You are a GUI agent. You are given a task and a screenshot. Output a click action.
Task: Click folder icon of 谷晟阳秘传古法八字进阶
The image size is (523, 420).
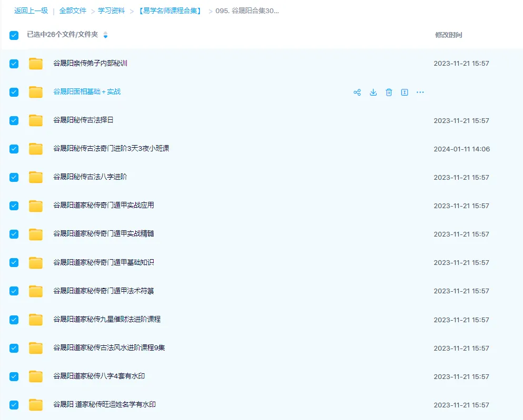(36, 177)
